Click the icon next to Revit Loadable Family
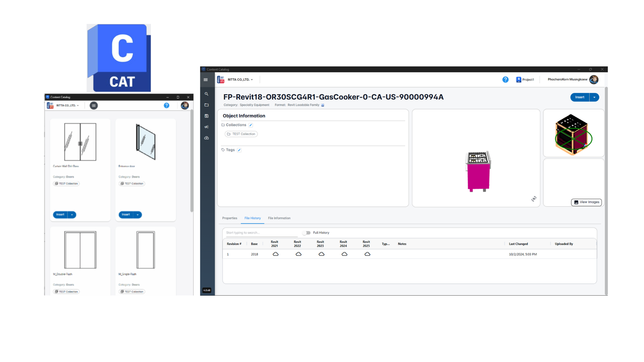 pos(323,105)
